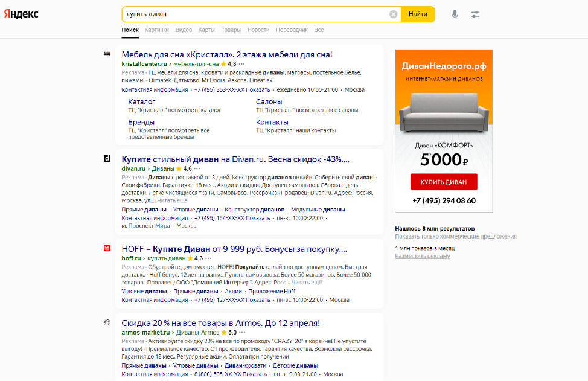Image resolution: width=588 pixels, height=381 pixels.
Task: Open three-dots menu for the kristallcenter.ru result
Action: pyautogui.click(x=242, y=63)
